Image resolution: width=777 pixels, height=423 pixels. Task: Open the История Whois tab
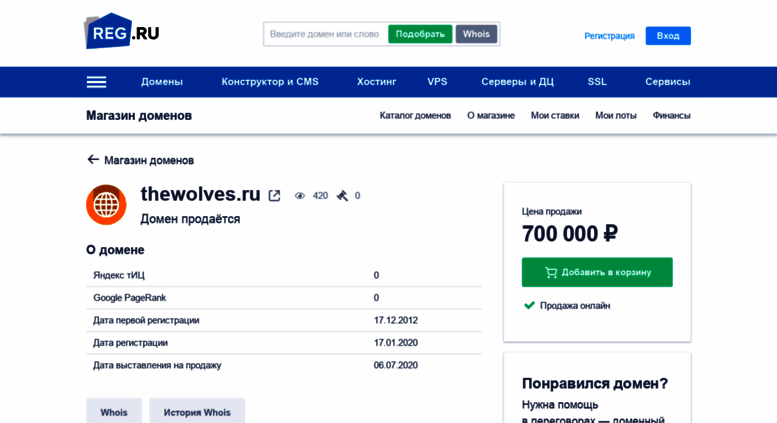coord(197,412)
